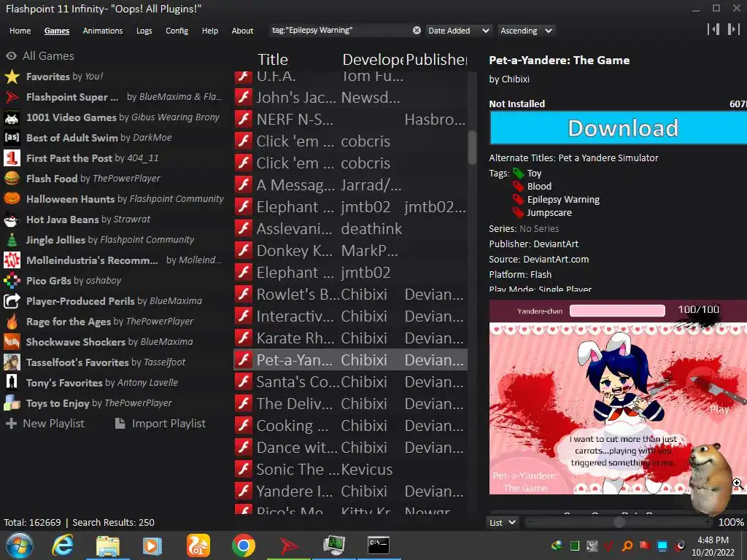Screen dimensions: 747x560
Task: Sort by the Developer column header
Action: pos(373,60)
